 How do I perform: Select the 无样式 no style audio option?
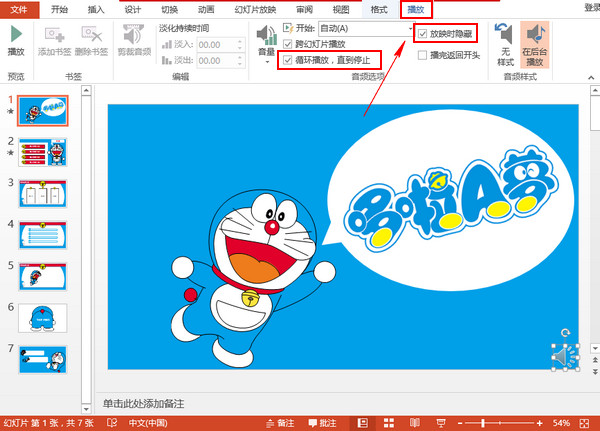click(x=505, y=45)
